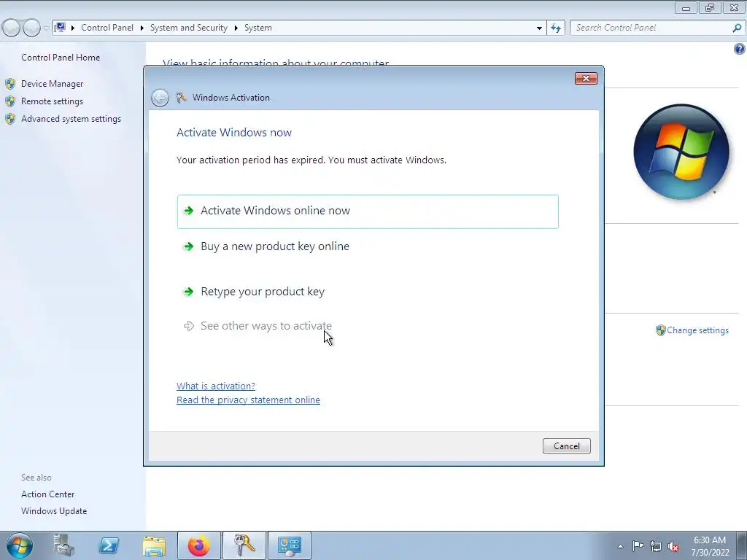Launch Windows PowerShell from the taskbar

108,545
